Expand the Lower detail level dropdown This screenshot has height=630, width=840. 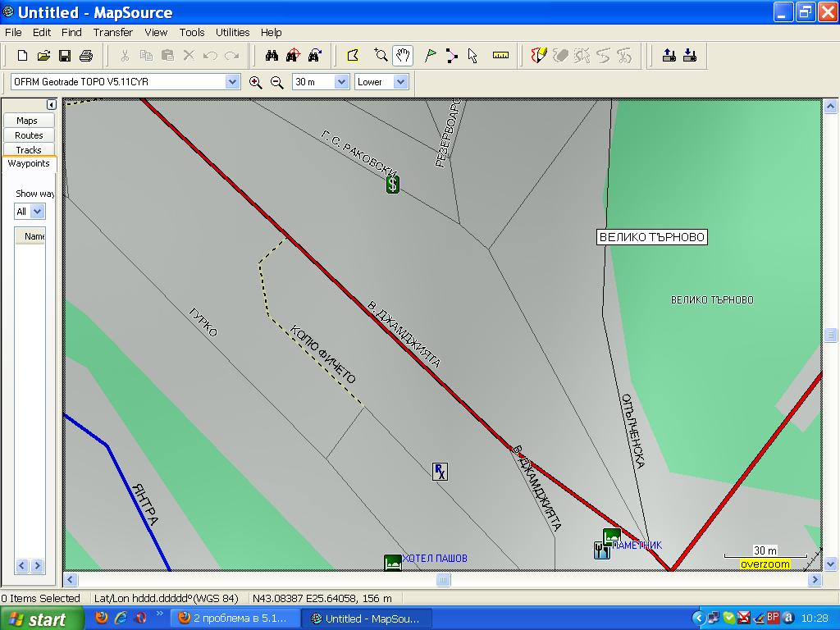click(x=400, y=82)
